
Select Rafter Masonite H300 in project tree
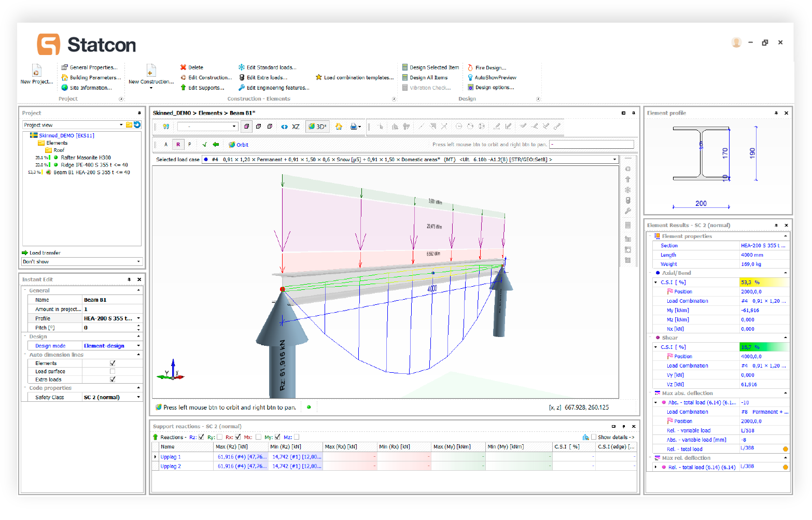tap(86, 158)
